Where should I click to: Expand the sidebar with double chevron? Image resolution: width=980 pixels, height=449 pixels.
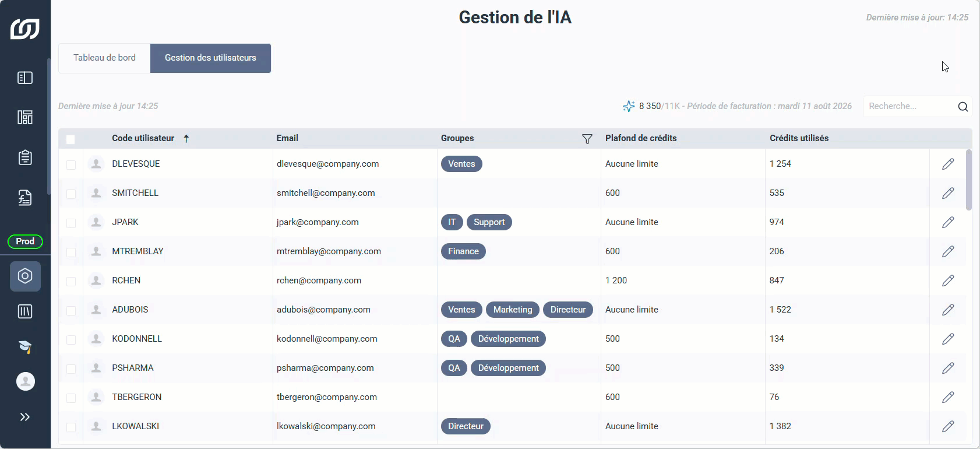25,417
